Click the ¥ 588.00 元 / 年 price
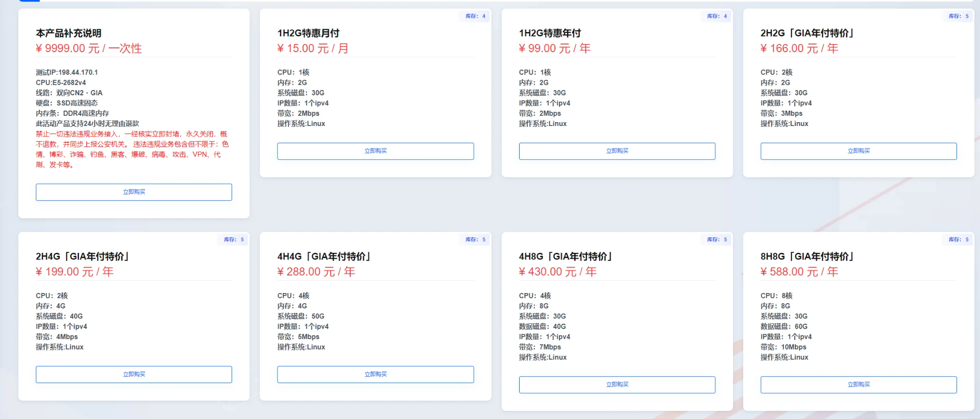980x419 pixels. [x=799, y=272]
